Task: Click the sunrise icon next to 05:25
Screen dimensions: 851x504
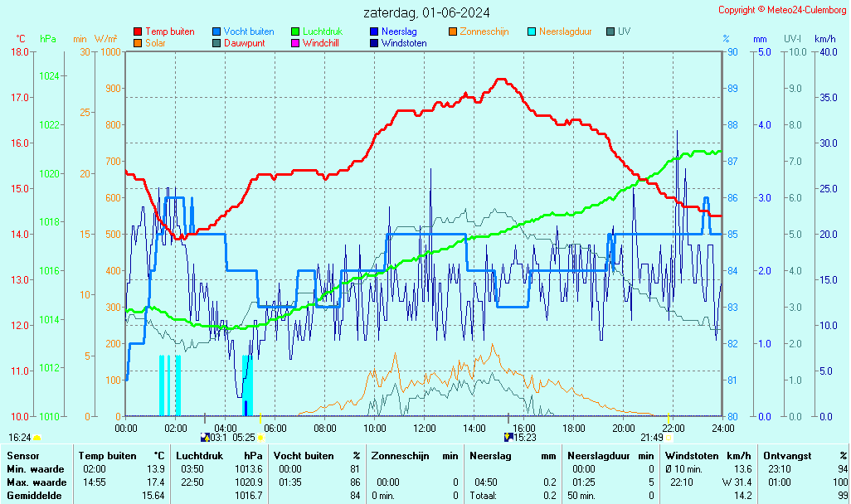Action: pos(260,437)
